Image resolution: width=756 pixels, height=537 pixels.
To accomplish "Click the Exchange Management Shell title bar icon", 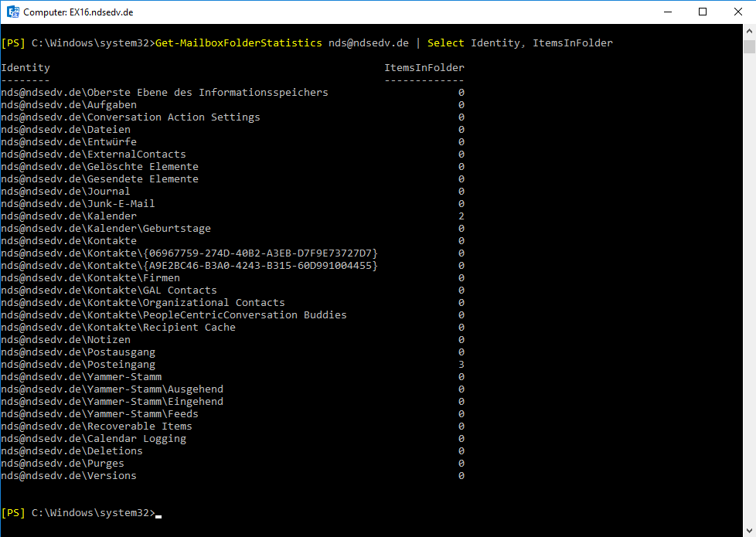I will [x=12, y=12].
